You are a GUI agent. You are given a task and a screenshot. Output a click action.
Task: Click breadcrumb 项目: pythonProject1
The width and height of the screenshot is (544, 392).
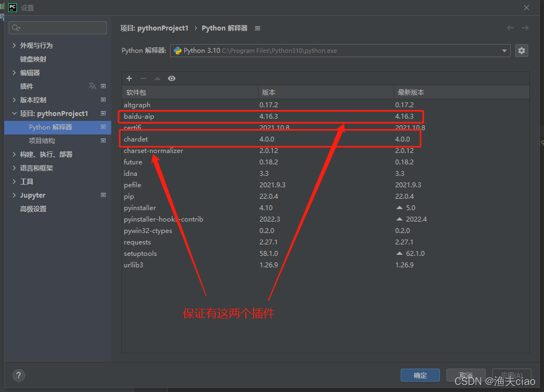[154, 28]
